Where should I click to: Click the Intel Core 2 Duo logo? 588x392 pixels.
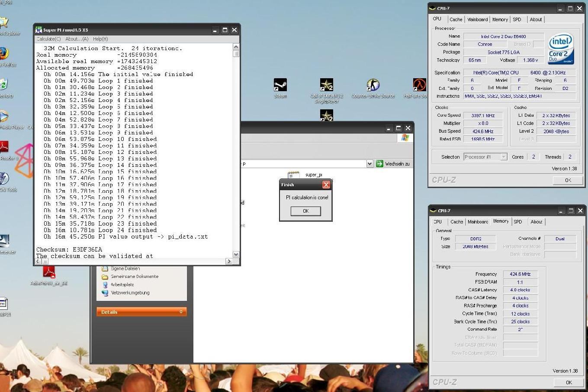[560, 48]
